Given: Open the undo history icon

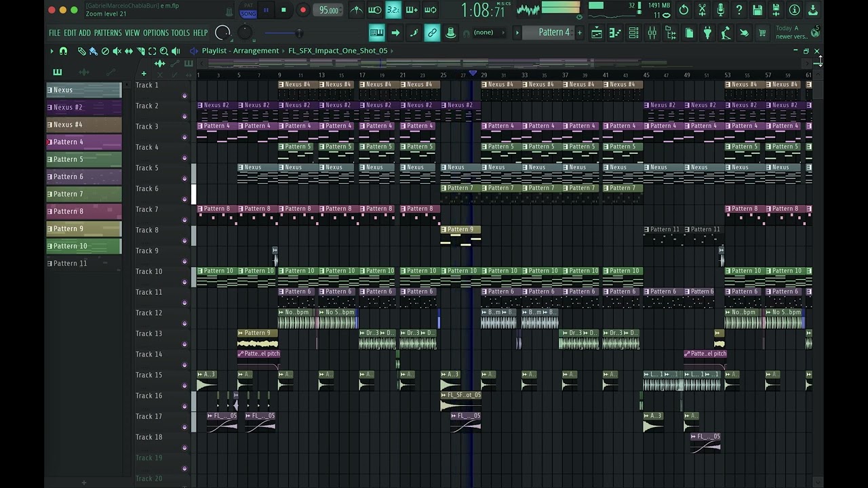Looking at the screenshot, I should [x=684, y=10].
